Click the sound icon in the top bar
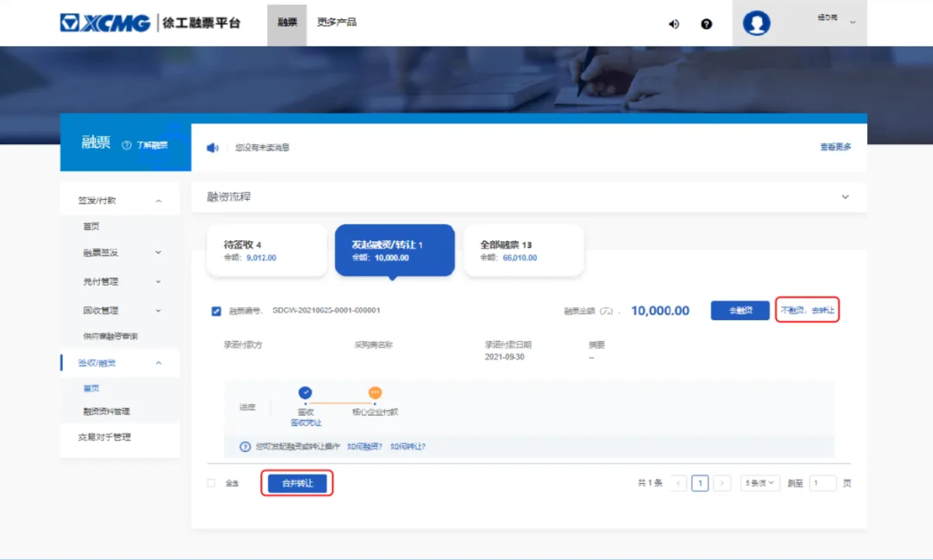The height and width of the screenshot is (560, 933). coord(674,24)
